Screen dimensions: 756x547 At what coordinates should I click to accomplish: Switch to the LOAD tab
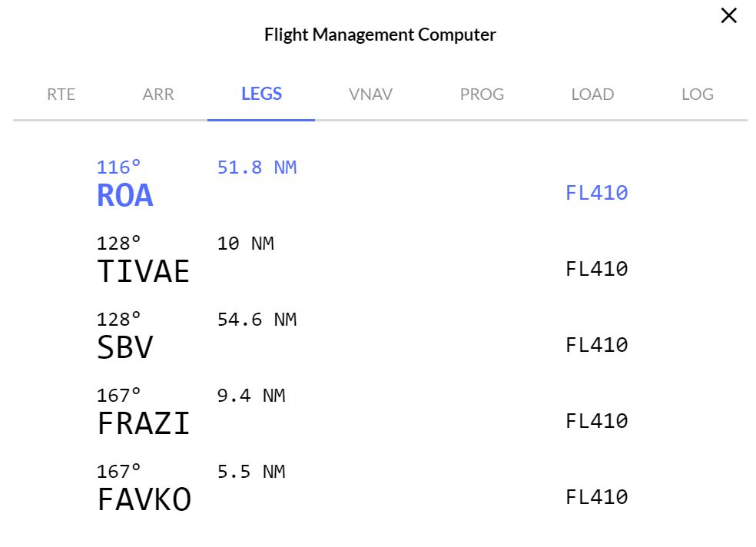pyautogui.click(x=592, y=94)
